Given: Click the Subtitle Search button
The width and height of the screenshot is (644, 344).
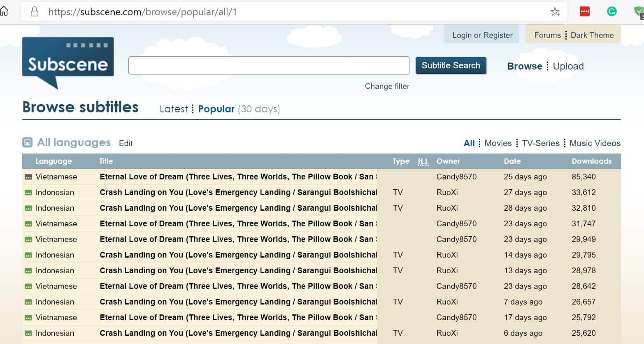Looking at the screenshot, I should 451,65.
